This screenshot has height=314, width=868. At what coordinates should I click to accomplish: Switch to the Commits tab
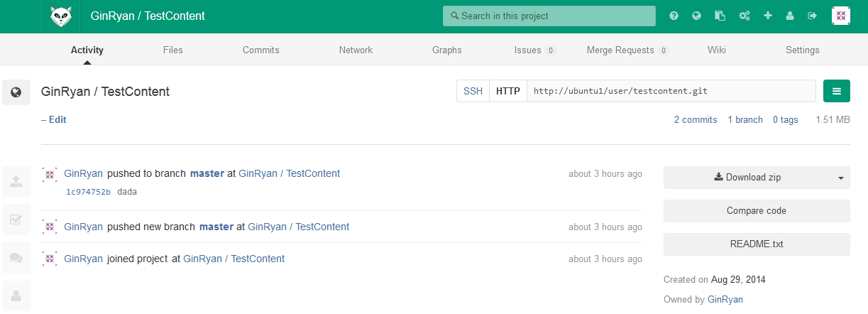[261, 50]
